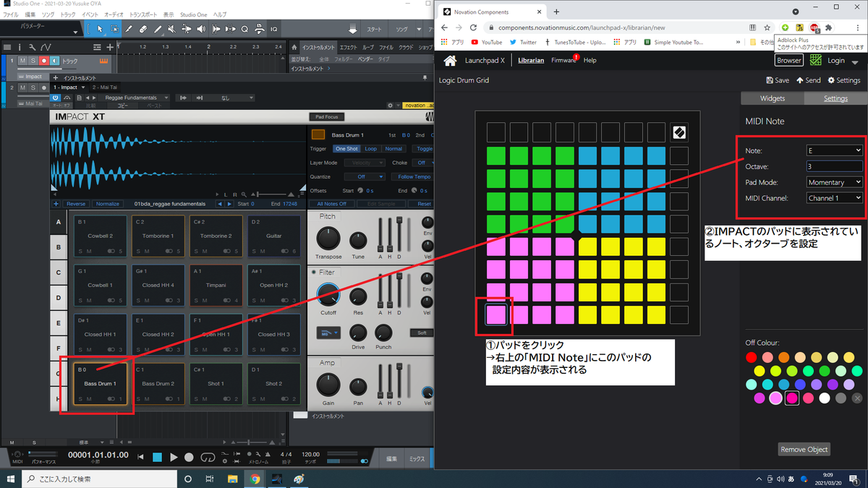Click Pad Focus button
The width and height of the screenshot is (868, 488).
click(x=326, y=116)
